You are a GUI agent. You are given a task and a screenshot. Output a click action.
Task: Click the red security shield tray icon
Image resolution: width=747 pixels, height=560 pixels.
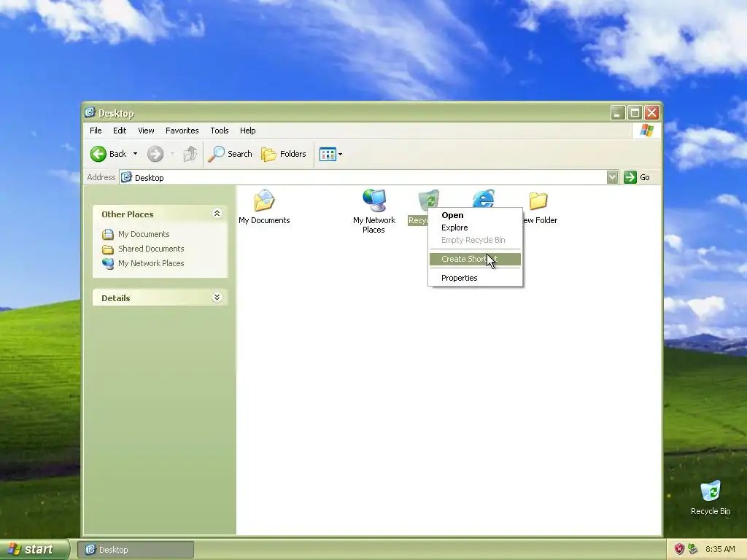(679, 549)
